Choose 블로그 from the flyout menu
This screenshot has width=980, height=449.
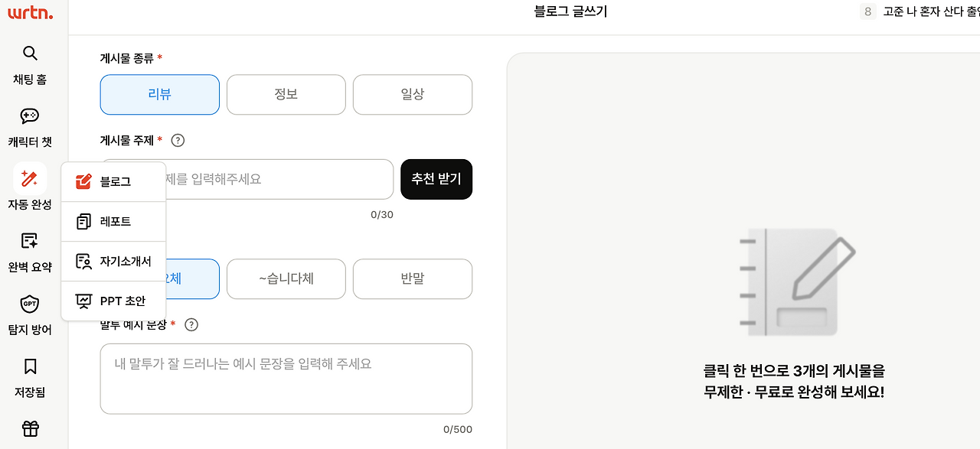[x=113, y=181]
